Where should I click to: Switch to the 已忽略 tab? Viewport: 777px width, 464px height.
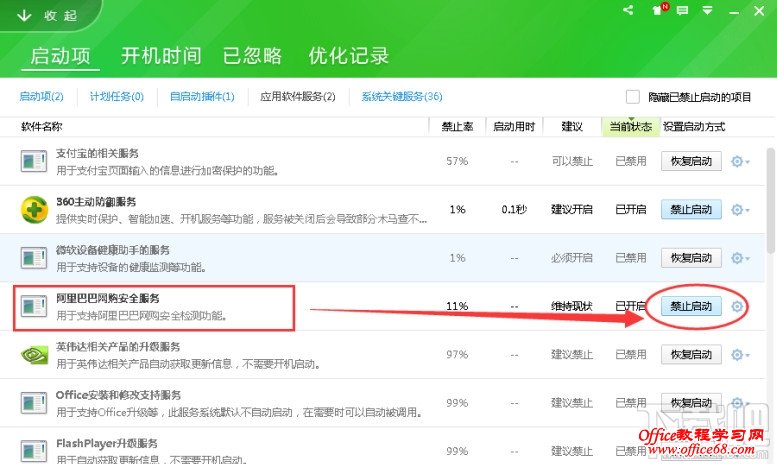(x=252, y=56)
